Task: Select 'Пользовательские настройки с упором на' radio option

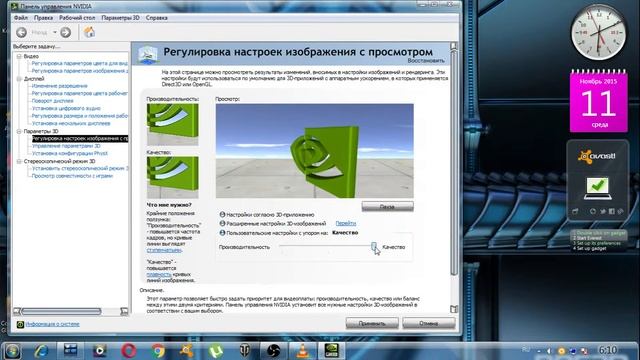Action: (x=222, y=233)
